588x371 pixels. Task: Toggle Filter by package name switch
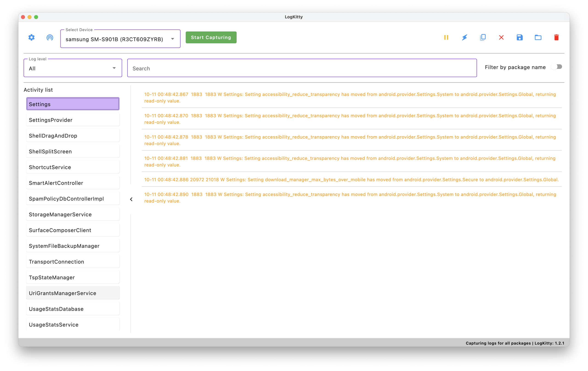557,67
